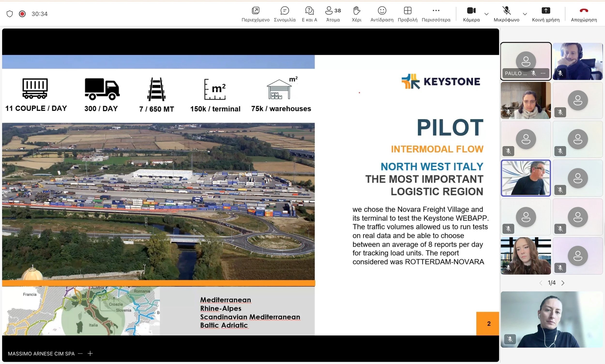Open more options on PAULO's tile
The height and width of the screenshot is (364, 605).
click(543, 73)
